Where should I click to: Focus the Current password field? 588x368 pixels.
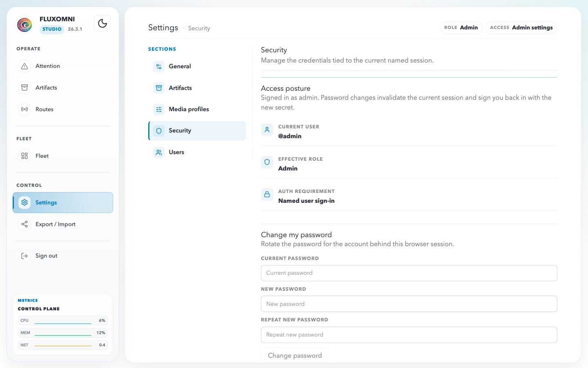tap(409, 273)
